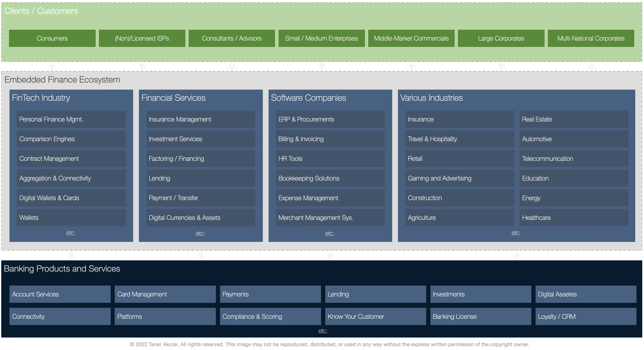Click the Connectivity box
This screenshot has height=350, width=644.
[60, 317]
